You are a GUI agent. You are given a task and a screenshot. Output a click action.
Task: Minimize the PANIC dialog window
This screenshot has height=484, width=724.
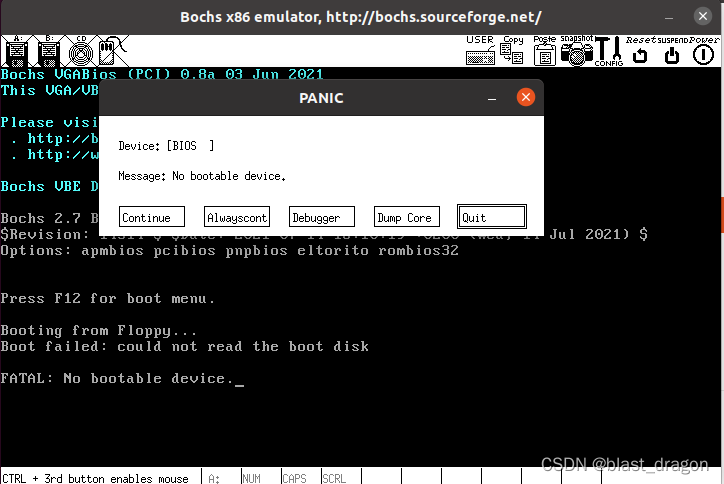pyautogui.click(x=492, y=98)
